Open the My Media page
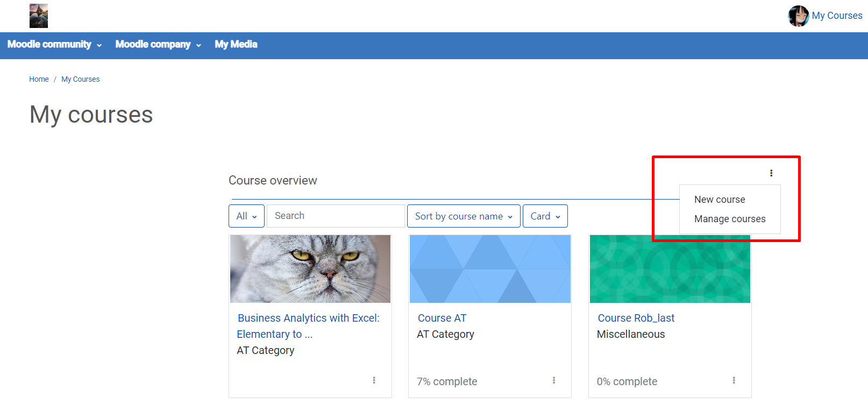The height and width of the screenshot is (411, 868). [236, 45]
